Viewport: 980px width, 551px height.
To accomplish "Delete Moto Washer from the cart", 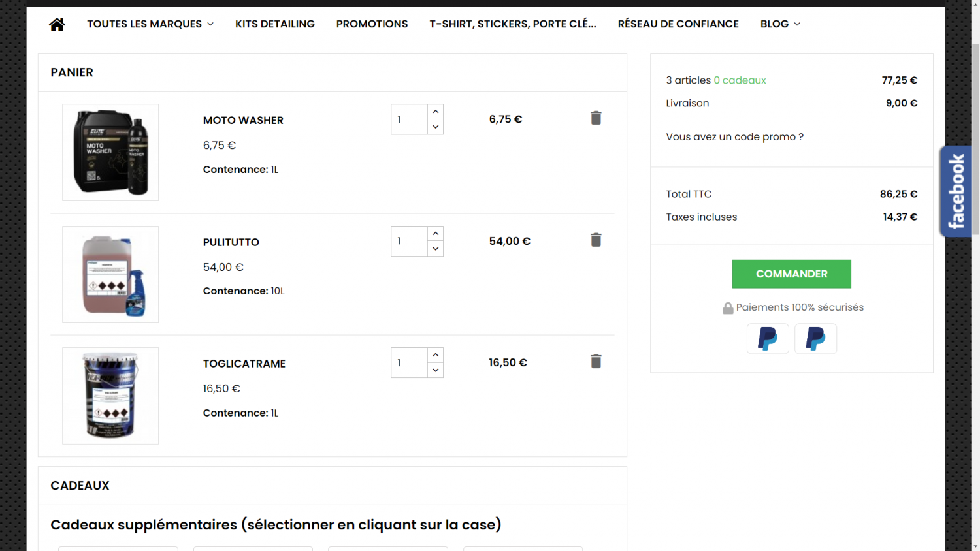I will click(596, 118).
